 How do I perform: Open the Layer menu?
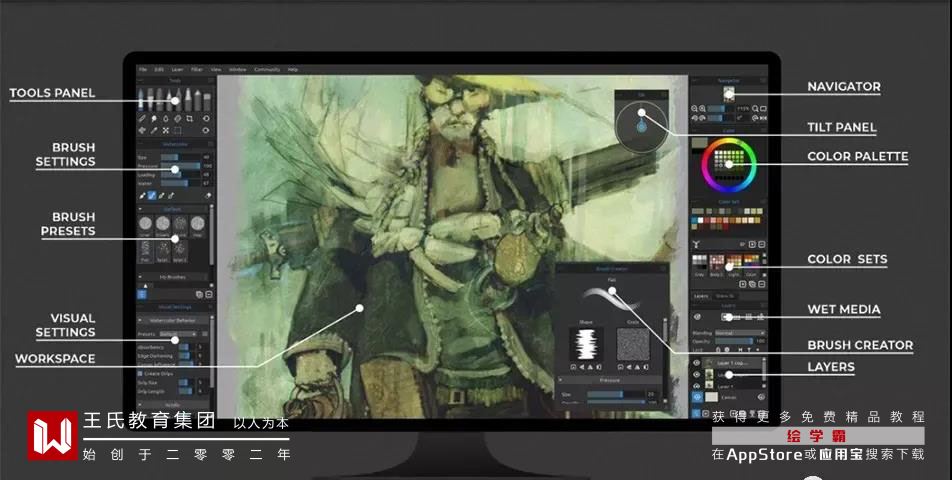pyautogui.click(x=177, y=70)
